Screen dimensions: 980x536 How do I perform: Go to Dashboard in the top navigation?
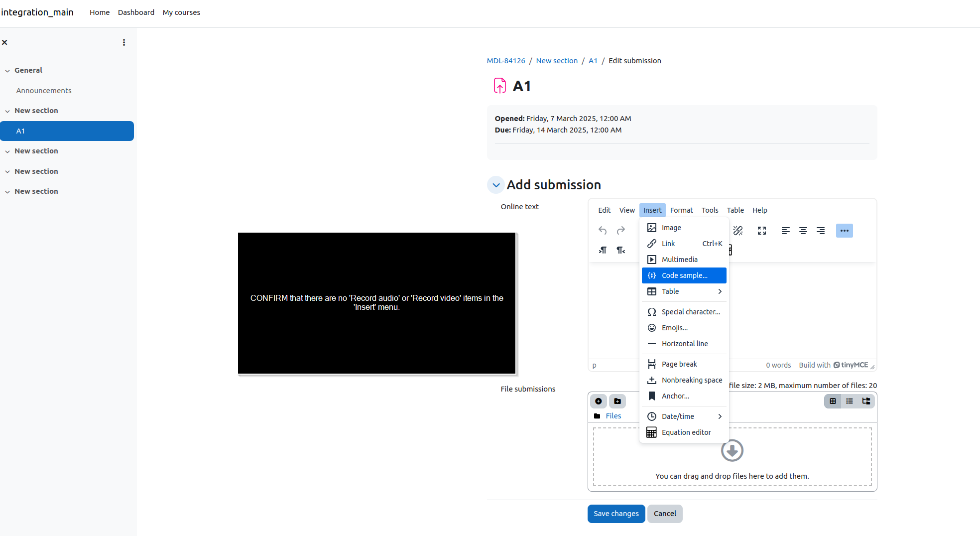tap(136, 12)
